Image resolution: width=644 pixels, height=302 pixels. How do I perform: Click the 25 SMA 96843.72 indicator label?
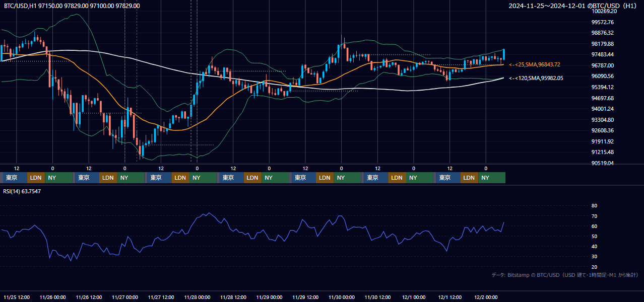[535, 64]
